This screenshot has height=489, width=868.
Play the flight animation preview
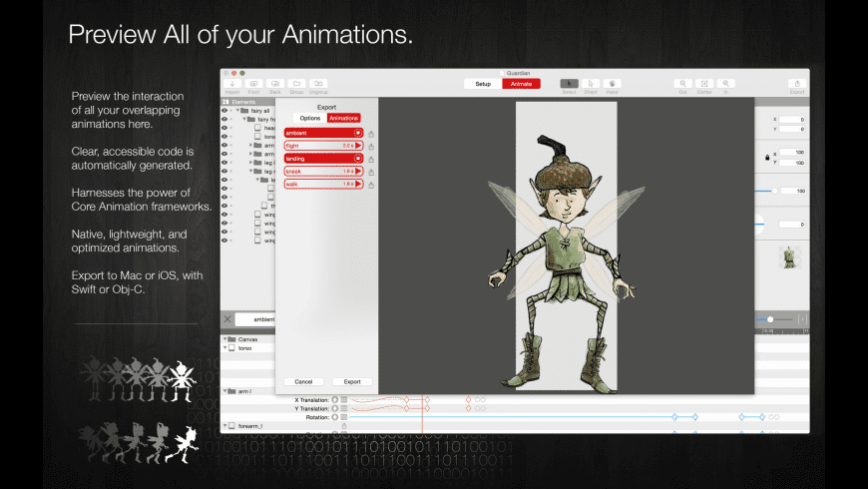point(358,146)
